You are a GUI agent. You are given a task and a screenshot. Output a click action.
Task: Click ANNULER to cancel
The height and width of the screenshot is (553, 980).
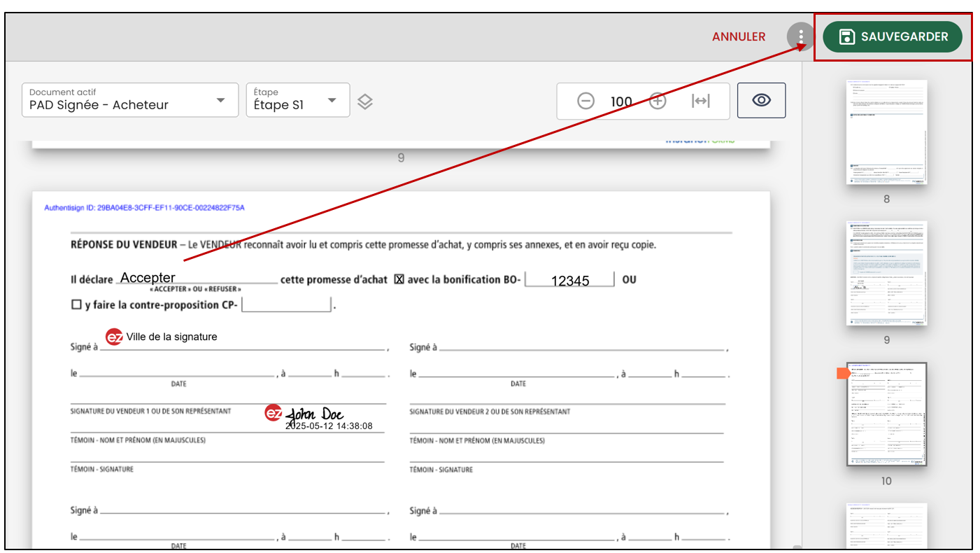click(739, 36)
